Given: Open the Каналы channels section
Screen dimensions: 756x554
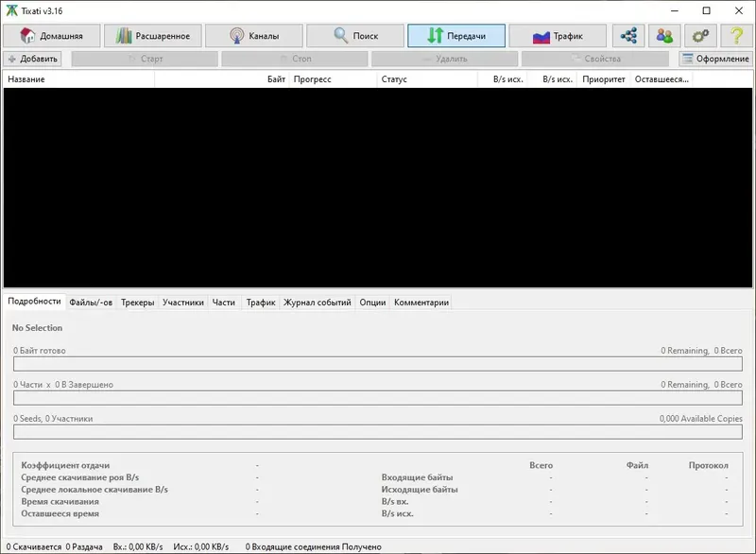Looking at the screenshot, I should (254, 36).
